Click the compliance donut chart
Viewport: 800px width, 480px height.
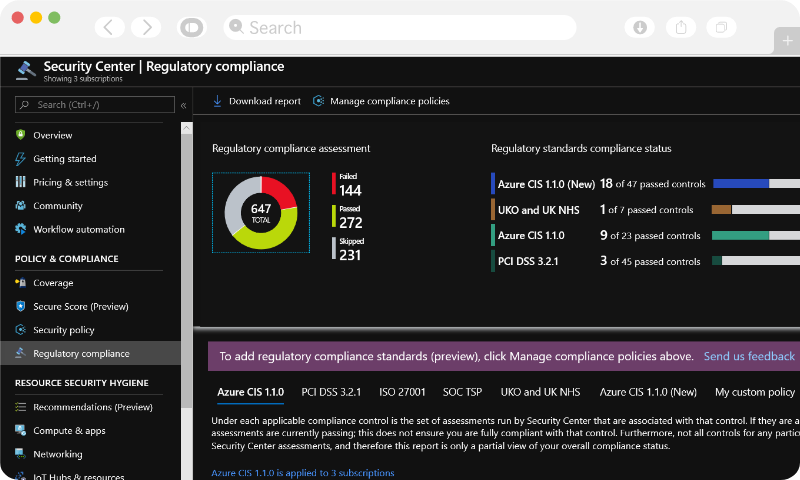(260, 212)
